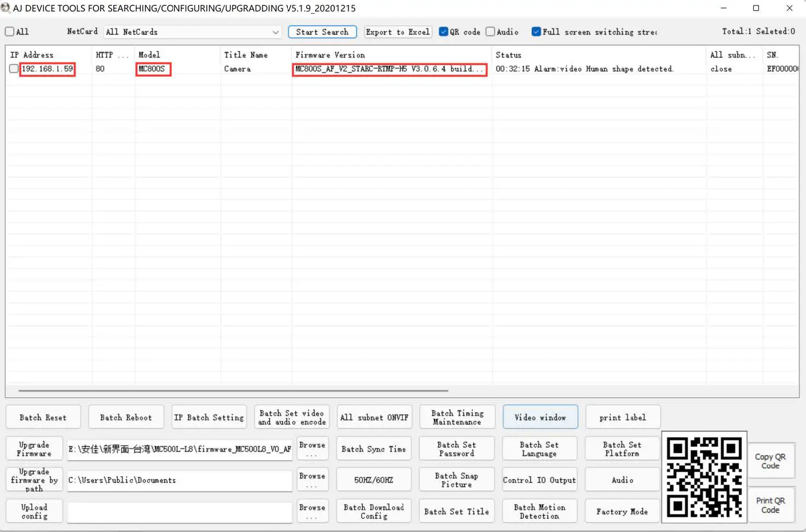Click the 50HZ/60HZ button
Screen dimensions: 806x532
374,480
